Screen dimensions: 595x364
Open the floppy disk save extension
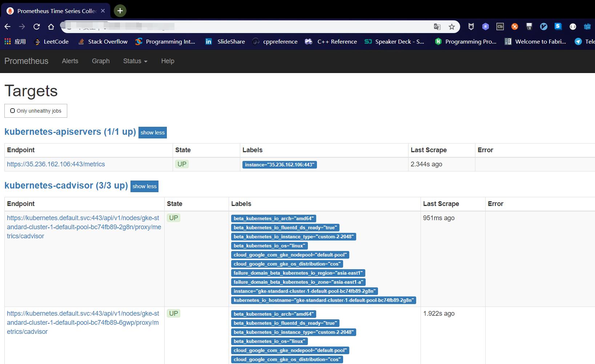(x=529, y=27)
